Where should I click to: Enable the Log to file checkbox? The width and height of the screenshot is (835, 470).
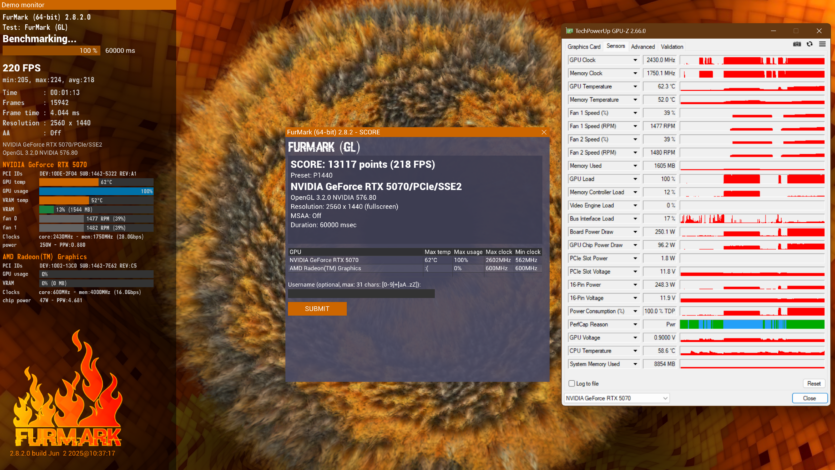click(x=571, y=383)
